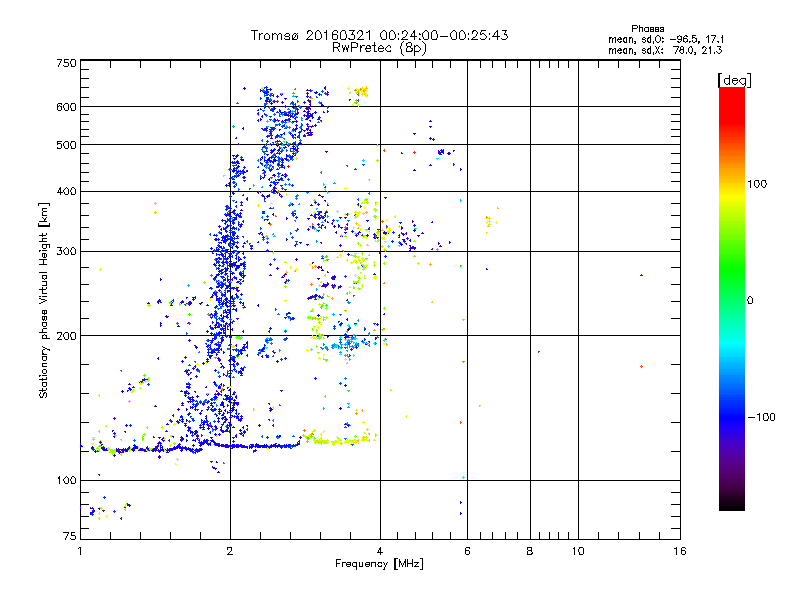Click the phase colorbar
800x600 pixels.
[x=732, y=298]
